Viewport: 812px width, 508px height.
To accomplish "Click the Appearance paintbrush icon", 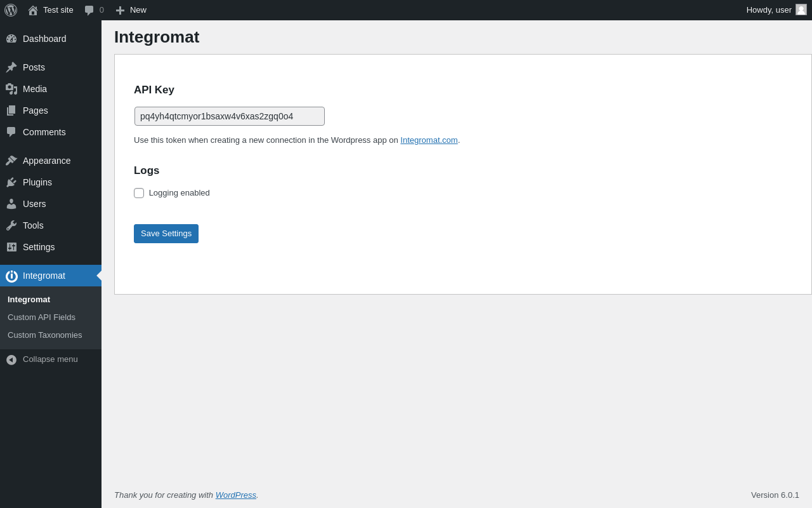I will click(x=11, y=161).
